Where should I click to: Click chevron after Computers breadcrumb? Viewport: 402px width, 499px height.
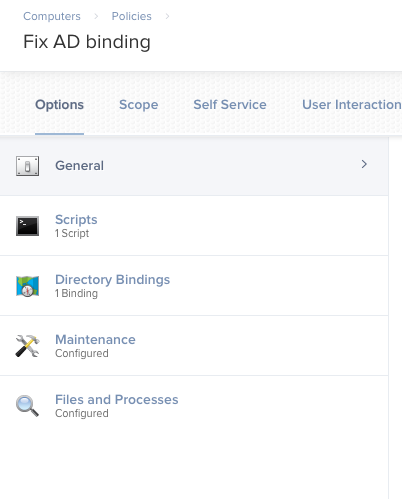(x=96, y=16)
